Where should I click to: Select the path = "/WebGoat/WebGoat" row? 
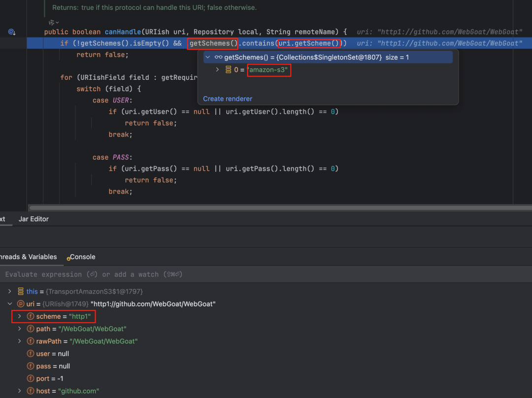pyautogui.click(x=266, y=329)
